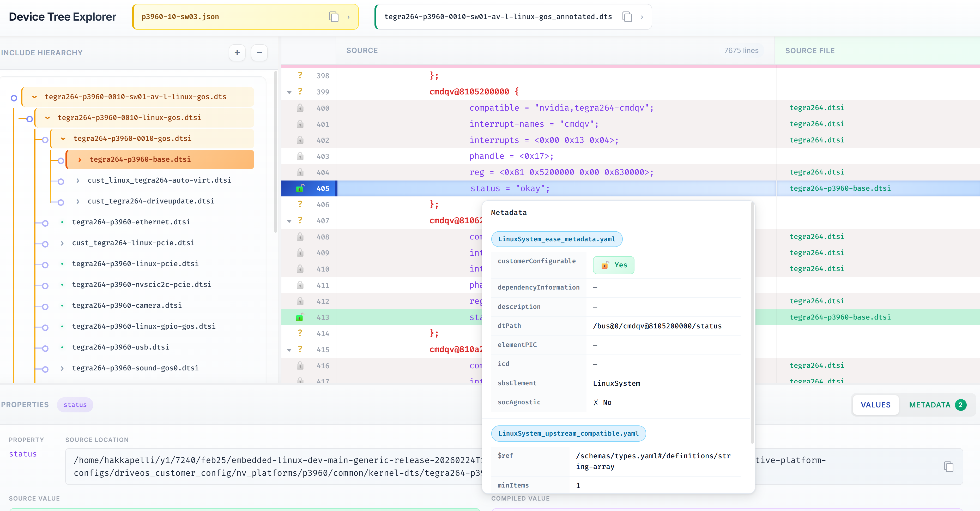Image resolution: width=980 pixels, height=511 pixels.
Task: Collapse tegra264-p3960-0010-linux-gos.dtsi node
Action: click(47, 118)
